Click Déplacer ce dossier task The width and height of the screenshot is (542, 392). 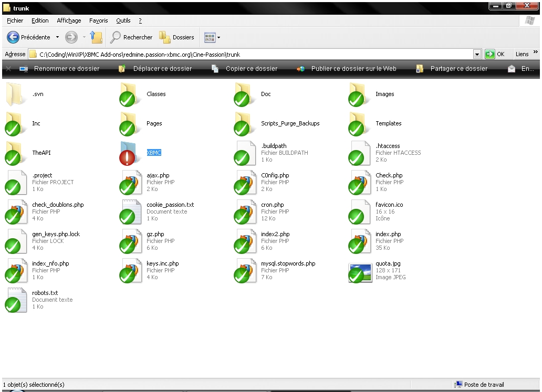(155, 69)
